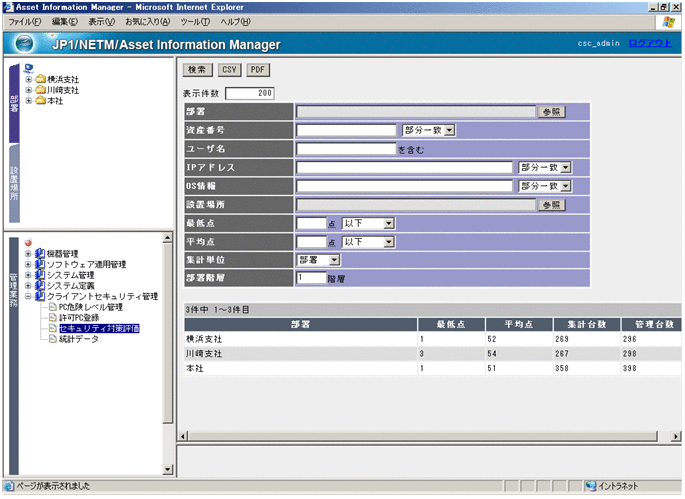
Task: Click the 検索 button
Action: click(196, 70)
